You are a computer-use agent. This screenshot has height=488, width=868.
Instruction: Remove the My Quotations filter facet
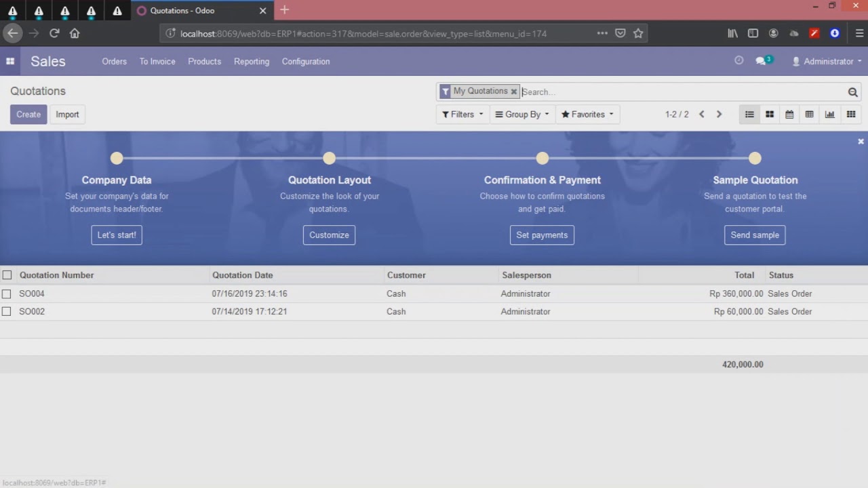click(514, 91)
